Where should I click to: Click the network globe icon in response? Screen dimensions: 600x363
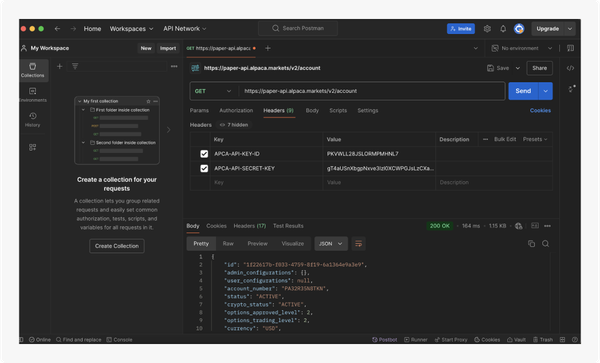(x=518, y=226)
